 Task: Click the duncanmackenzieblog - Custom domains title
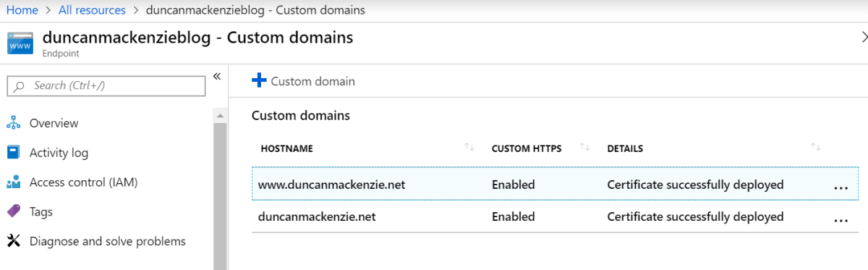198,37
